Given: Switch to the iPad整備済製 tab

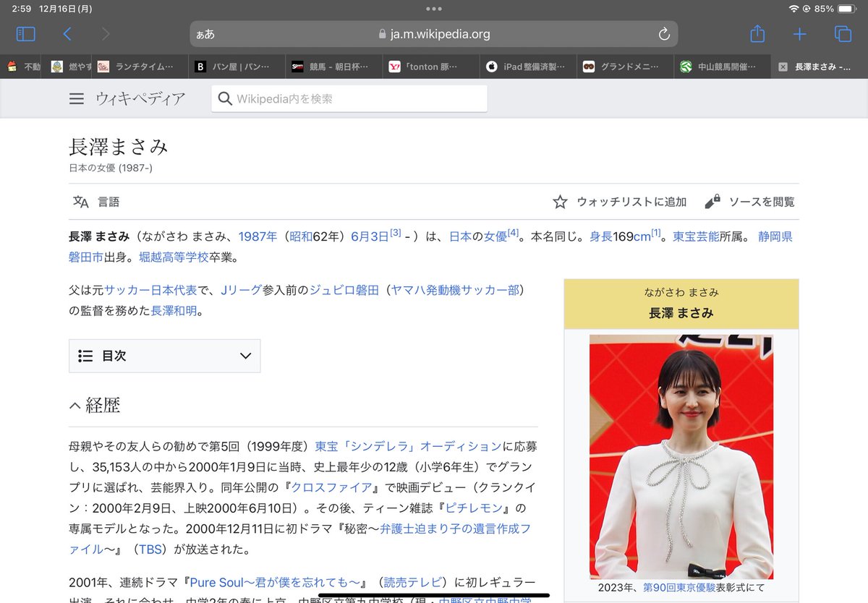Looking at the screenshot, I should point(529,67).
